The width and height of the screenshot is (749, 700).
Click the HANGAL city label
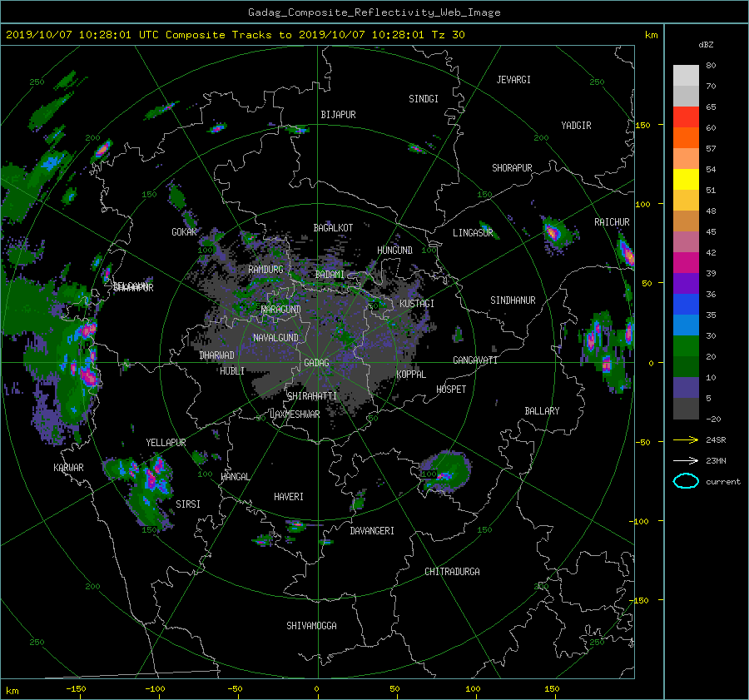point(235,477)
